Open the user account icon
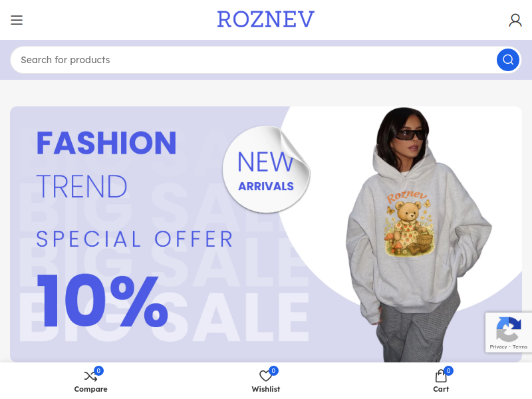 pos(515,20)
